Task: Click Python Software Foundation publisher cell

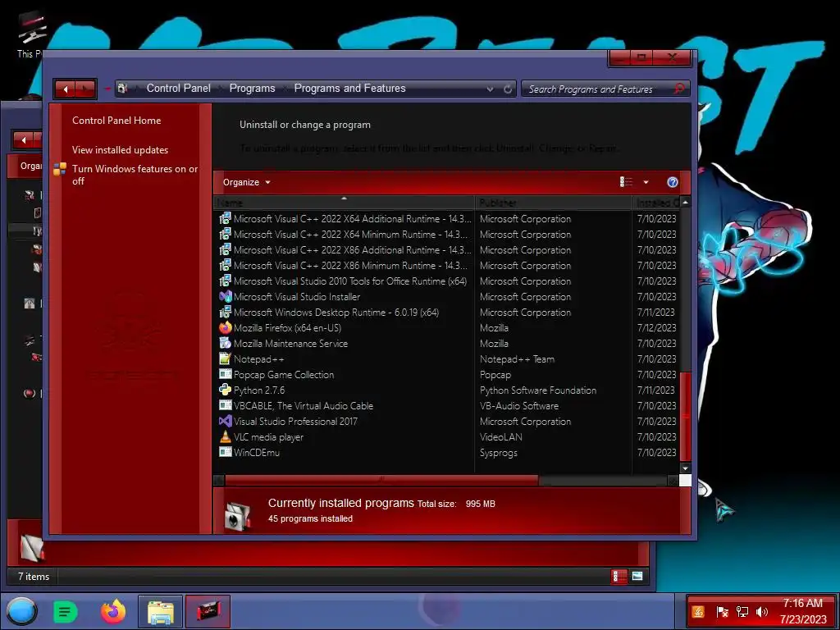Action: pyautogui.click(x=538, y=390)
